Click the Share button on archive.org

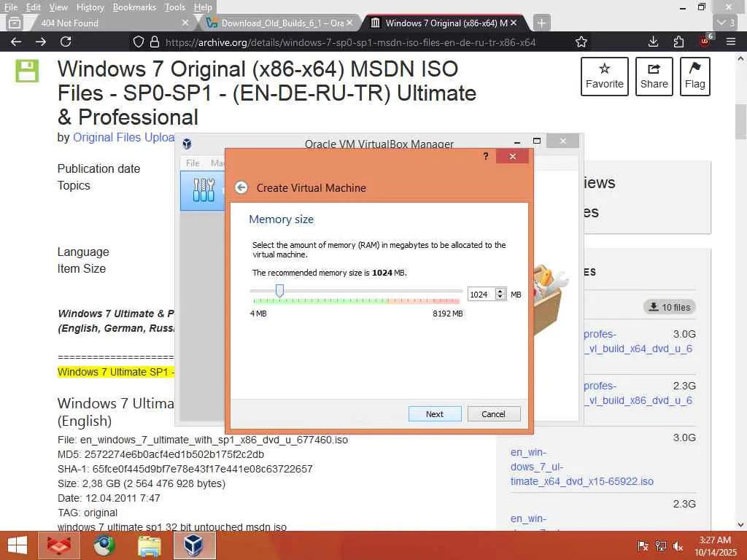coord(654,76)
